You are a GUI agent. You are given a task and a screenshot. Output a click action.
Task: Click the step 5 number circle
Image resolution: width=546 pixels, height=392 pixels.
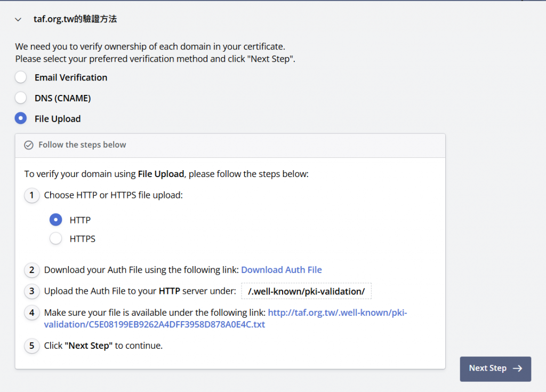(32, 346)
